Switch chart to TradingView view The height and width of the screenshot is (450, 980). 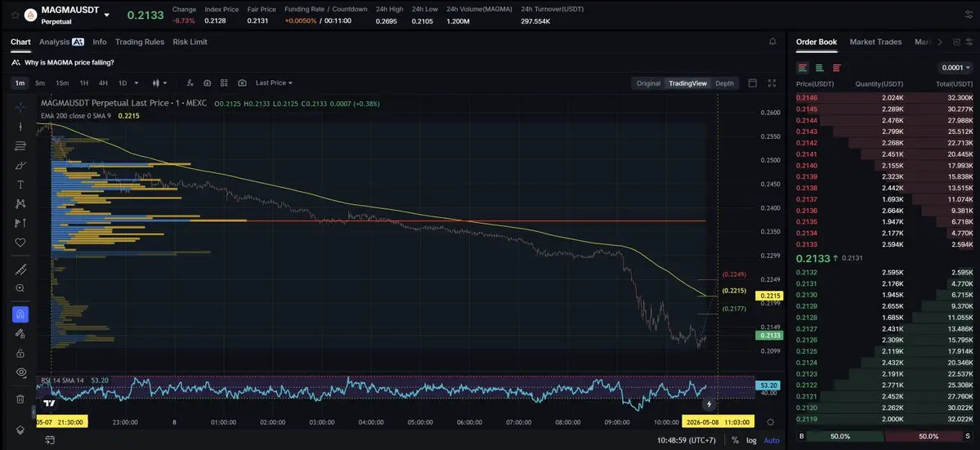point(687,83)
